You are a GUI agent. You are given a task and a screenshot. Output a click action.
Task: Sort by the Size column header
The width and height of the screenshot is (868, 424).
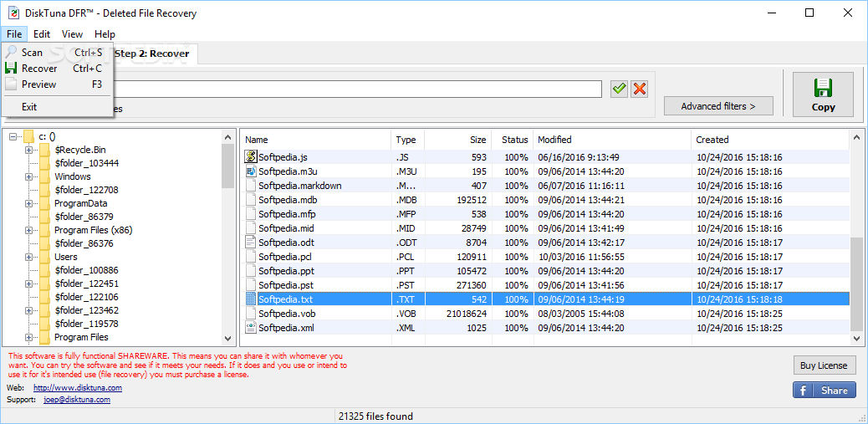click(457, 140)
